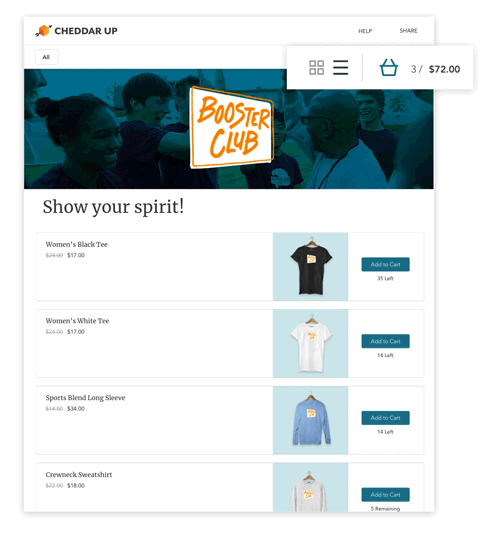Screen dimensions: 487x535
Task: Open the SHARE menu item
Action: coord(409,31)
